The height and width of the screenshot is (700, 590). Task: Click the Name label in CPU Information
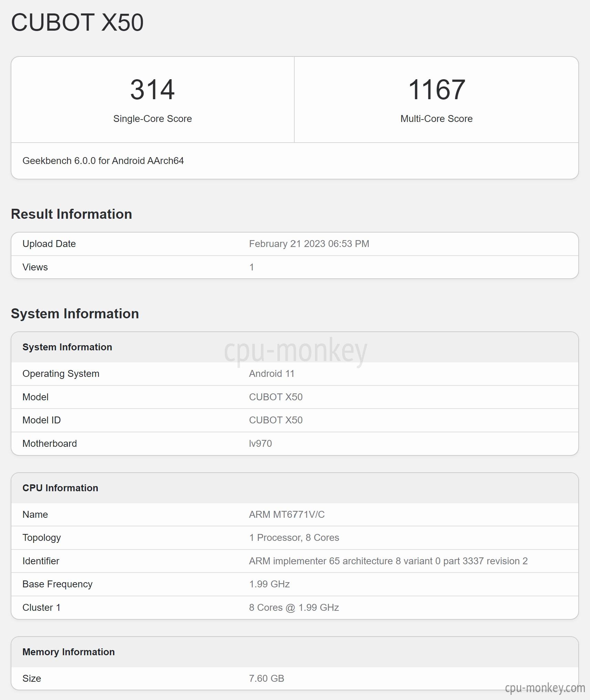coord(35,514)
